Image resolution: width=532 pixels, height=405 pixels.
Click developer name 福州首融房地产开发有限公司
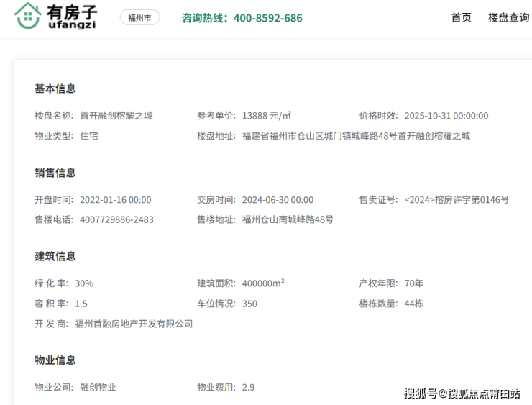(134, 324)
